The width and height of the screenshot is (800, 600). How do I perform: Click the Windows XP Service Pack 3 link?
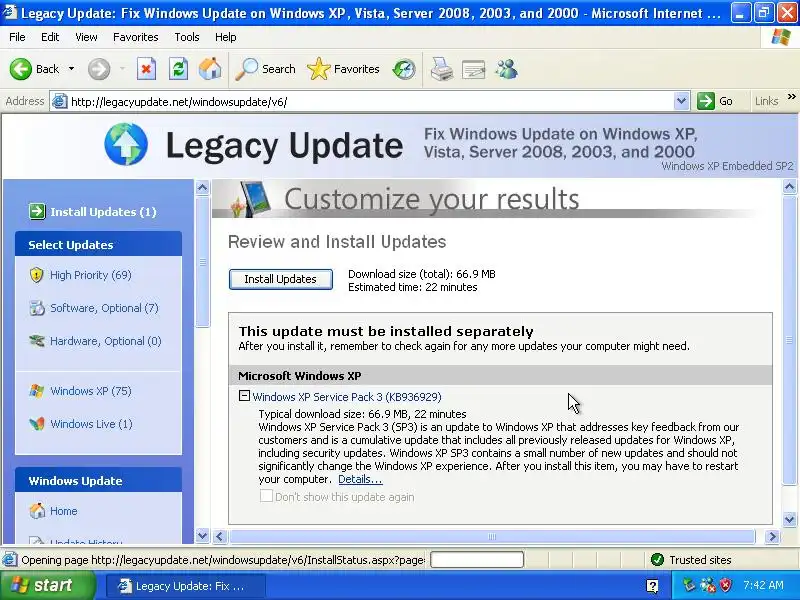[x=347, y=397]
